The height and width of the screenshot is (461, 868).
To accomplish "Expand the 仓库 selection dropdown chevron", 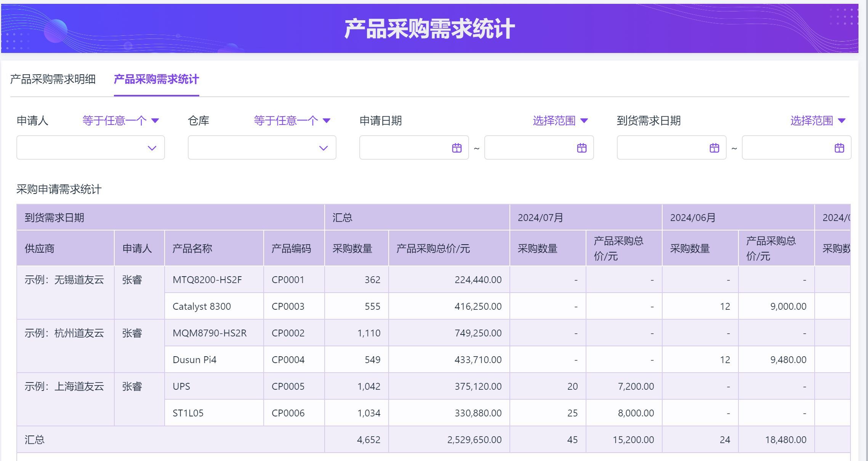I will coord(323,148).
